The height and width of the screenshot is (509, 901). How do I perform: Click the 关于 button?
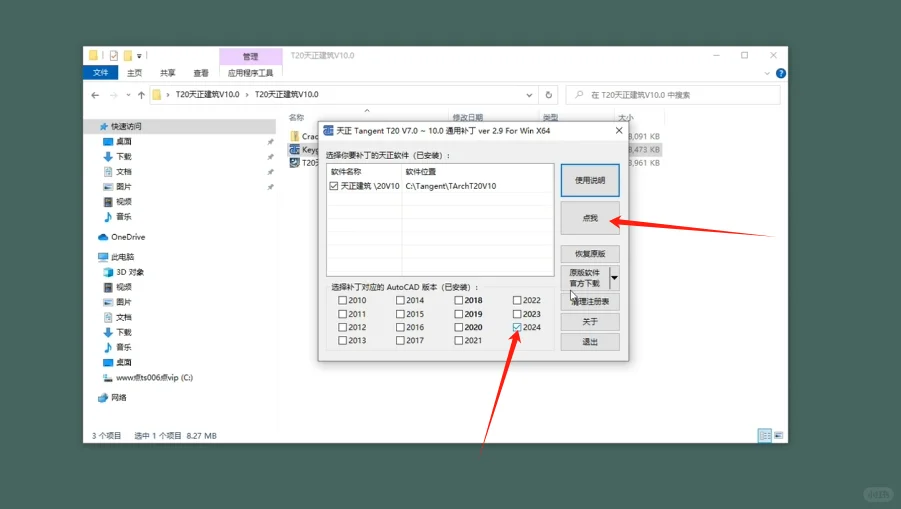[x=590, y=322]
